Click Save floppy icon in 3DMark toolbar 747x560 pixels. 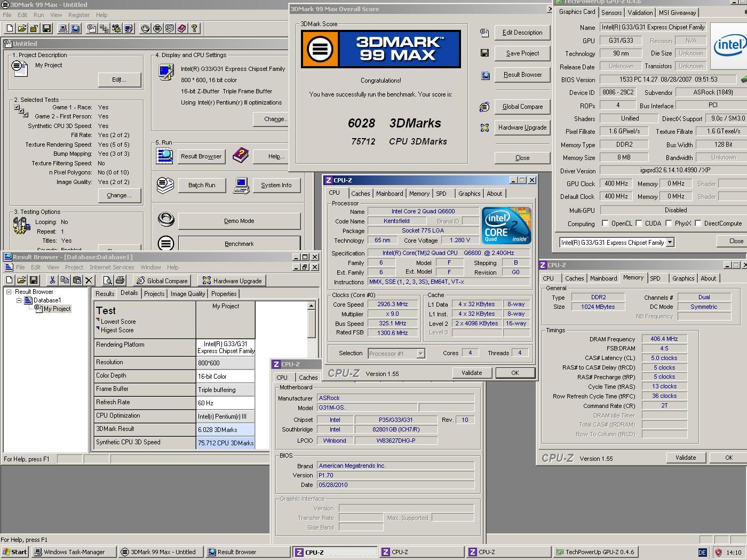(x=46, y=28)
